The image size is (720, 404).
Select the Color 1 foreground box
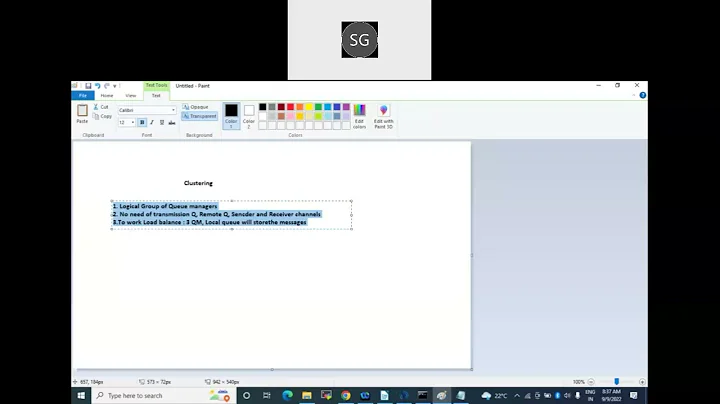coord(231,116)
